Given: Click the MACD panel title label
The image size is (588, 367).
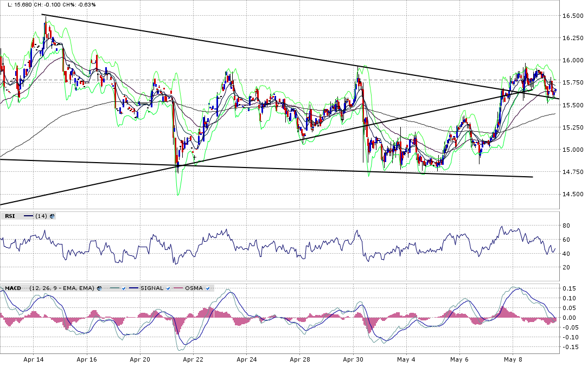Looking at the screenshot, I should coord(12,288).
